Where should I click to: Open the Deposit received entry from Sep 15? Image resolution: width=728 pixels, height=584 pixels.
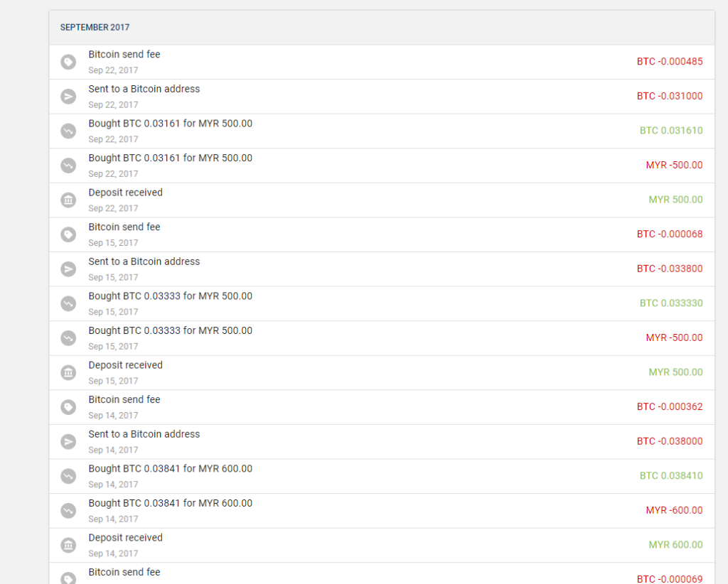[x=382, y=372]
